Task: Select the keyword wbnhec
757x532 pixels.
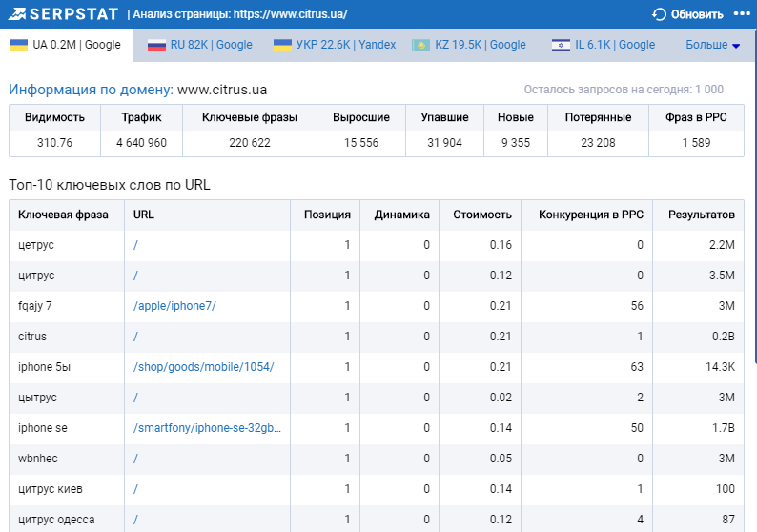Action: point(37,459)
